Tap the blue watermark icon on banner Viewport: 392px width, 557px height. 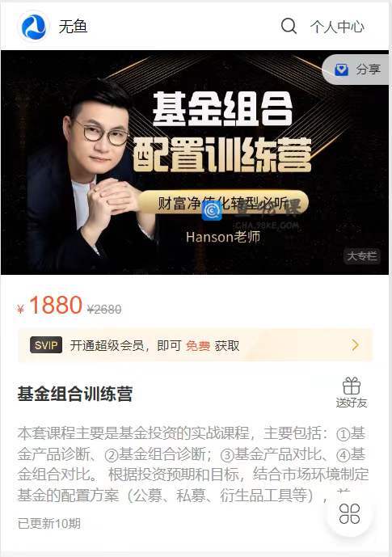[x=212, y=210]
